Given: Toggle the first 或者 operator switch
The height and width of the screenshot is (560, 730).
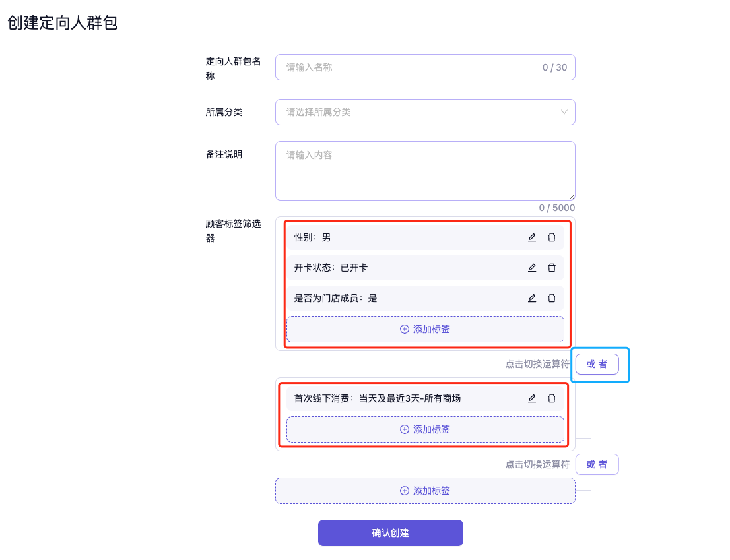Looking at the screenshot, I should click(597, 364).
